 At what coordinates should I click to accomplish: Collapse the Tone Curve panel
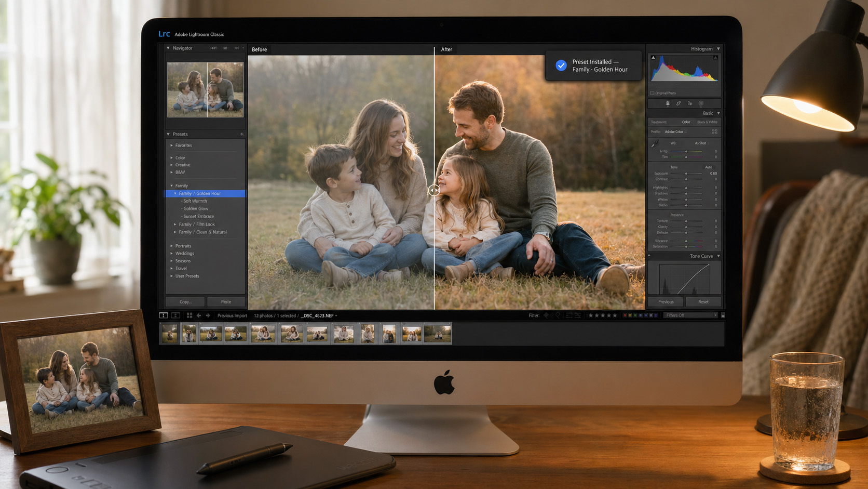(718, 256)
